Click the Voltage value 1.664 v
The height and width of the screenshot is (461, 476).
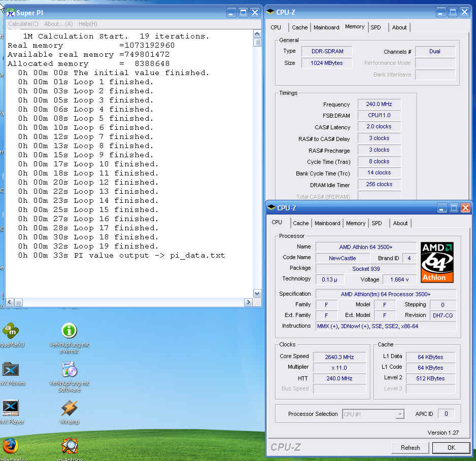click(399, 279)
